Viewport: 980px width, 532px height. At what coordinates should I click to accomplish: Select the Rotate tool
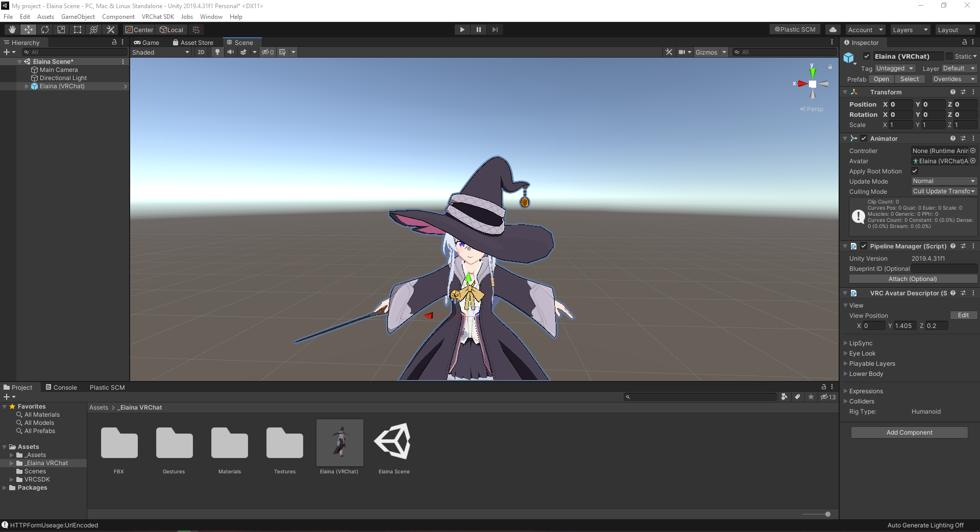[45, 30]
